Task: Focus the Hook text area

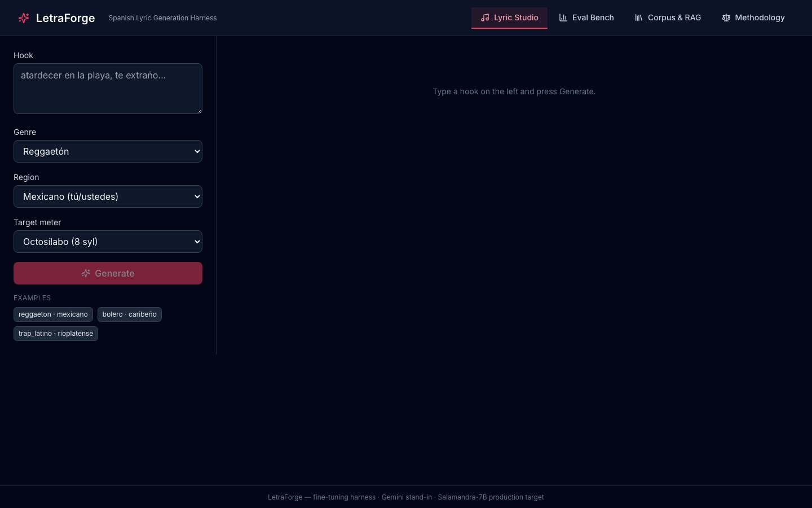Action: coord(108,89)
